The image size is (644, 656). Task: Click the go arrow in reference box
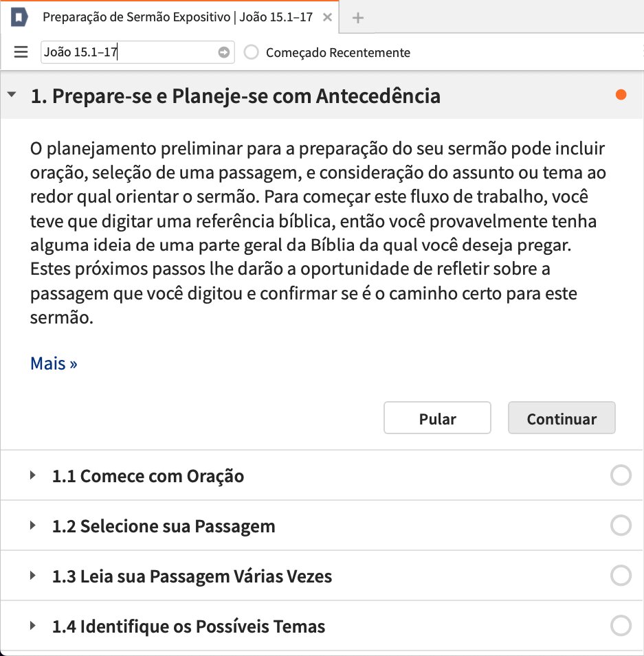point(223,52)
